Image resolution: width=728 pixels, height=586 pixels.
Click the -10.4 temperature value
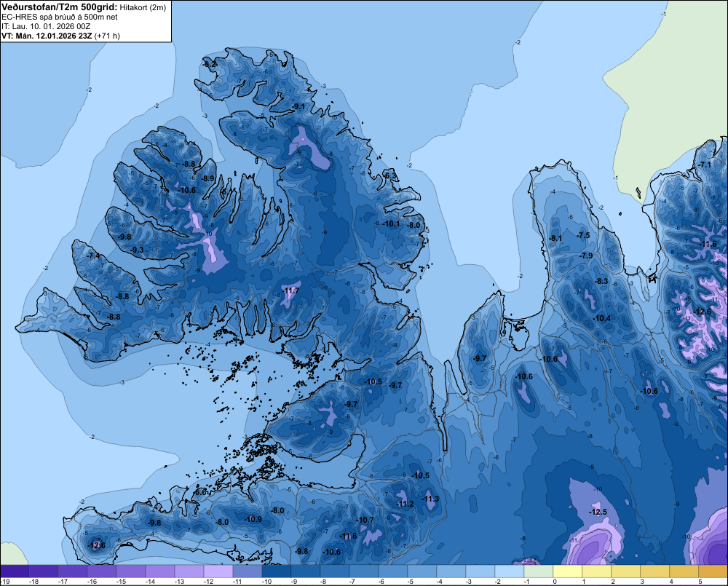point(602,318)
